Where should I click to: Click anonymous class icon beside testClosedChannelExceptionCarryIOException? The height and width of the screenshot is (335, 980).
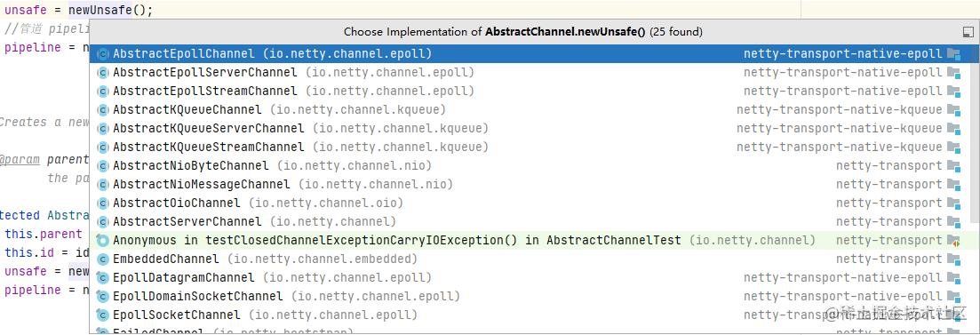tap(102, 241)
